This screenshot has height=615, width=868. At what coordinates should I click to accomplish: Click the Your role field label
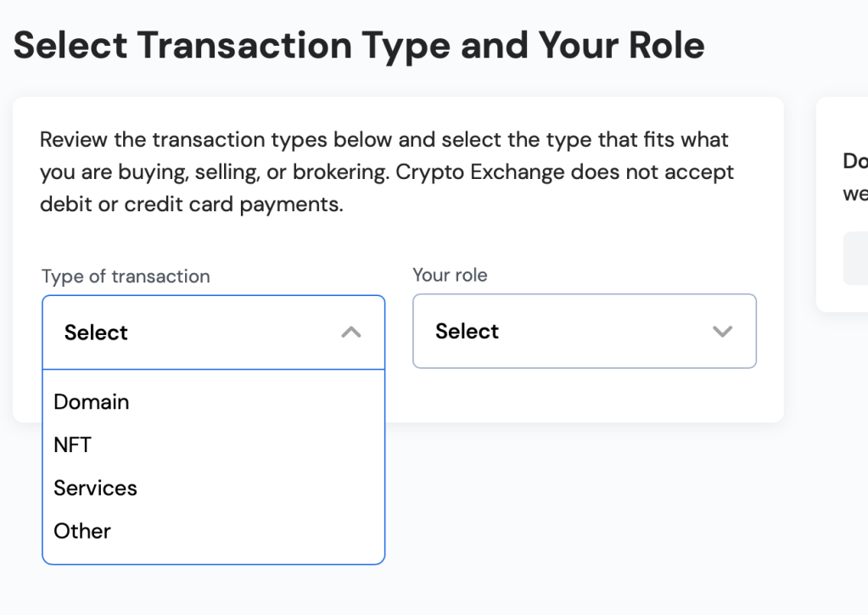[x=450, y=275]
